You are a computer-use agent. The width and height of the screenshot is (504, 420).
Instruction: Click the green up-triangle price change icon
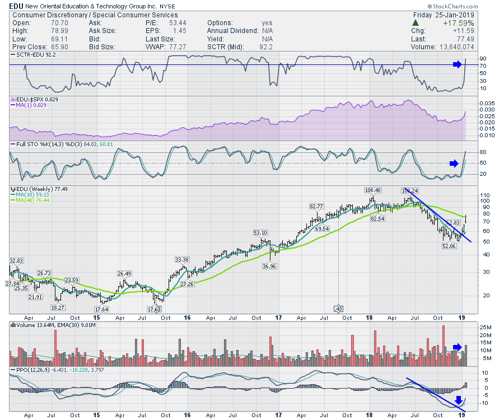[x=416, y=23]
